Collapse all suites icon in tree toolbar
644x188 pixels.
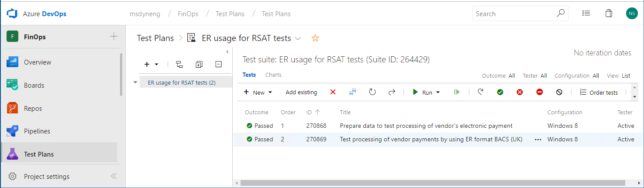coord(219,64)
